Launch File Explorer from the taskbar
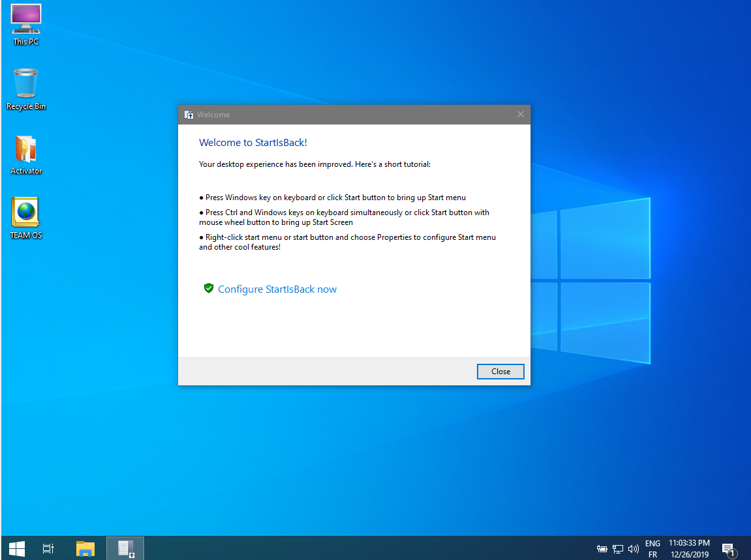751x560 pixels. [85, 548]
